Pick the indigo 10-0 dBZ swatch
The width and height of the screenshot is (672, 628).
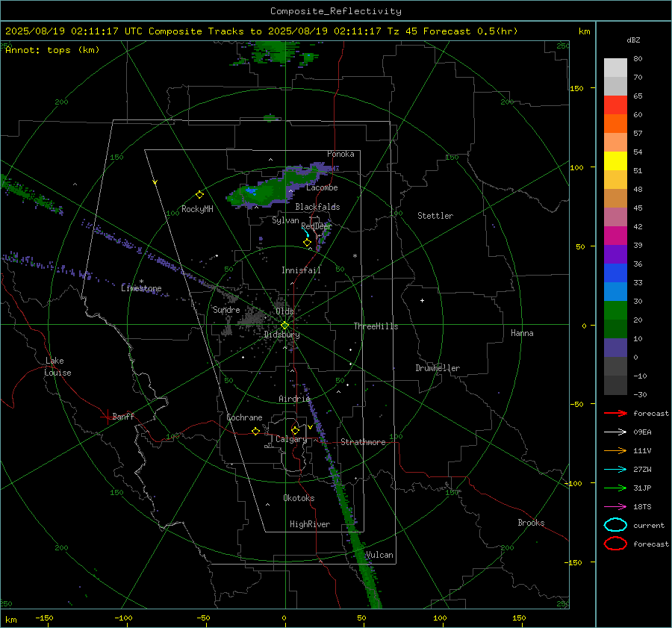coord(615,348)
